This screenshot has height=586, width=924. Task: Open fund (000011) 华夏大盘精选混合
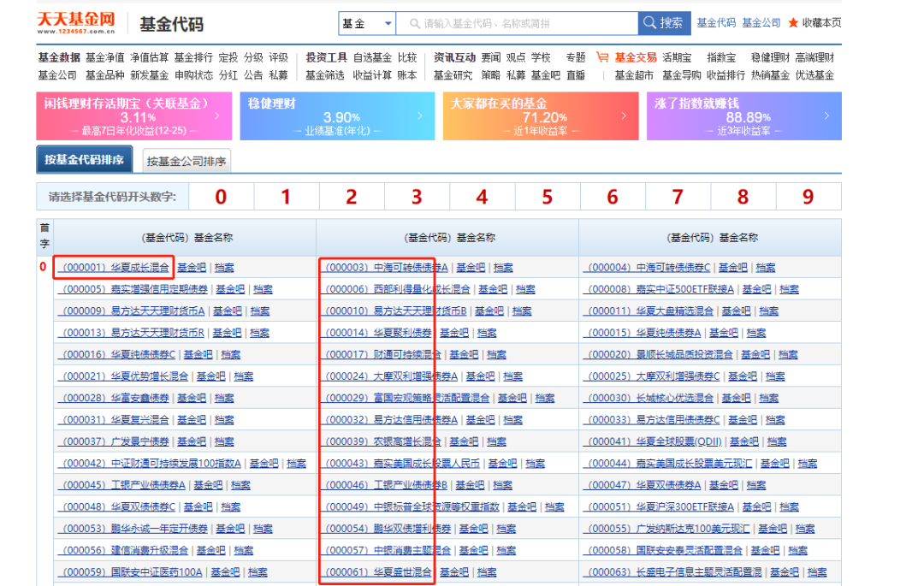click(650, 311)
